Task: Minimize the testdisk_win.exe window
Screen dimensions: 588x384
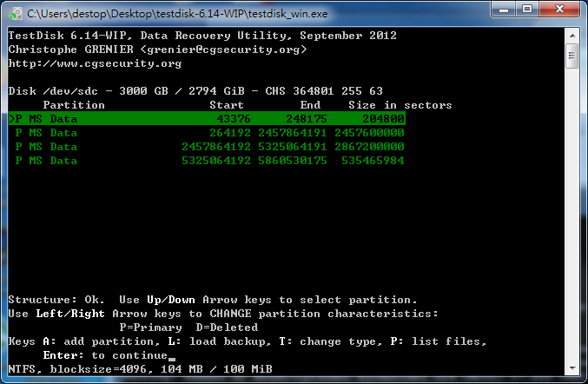Action: tap(504, 10)
